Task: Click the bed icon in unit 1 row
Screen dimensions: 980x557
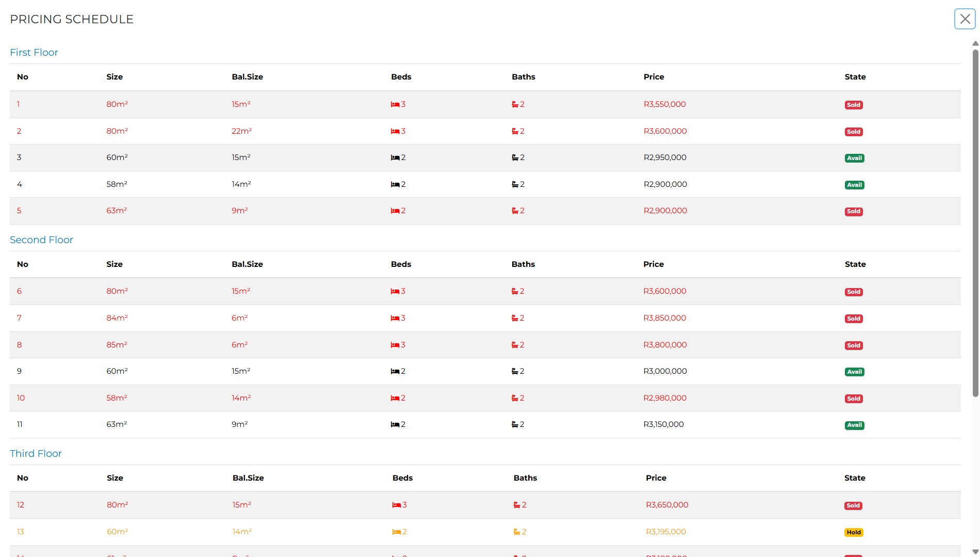Action: pyautogui.click(x=395, y=105)
